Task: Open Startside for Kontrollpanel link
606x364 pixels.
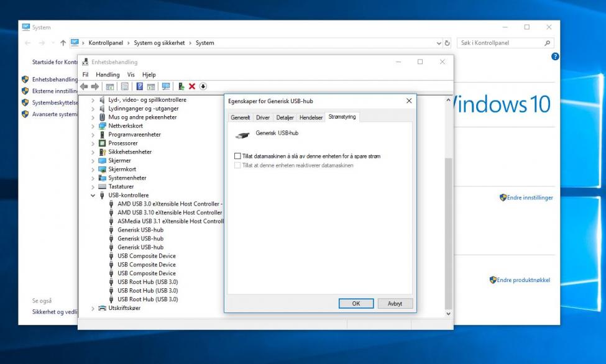Action: 55,62
